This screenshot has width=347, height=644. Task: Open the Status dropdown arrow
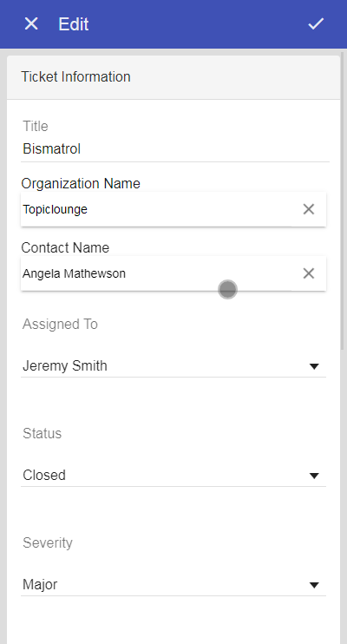pos(314,476)
